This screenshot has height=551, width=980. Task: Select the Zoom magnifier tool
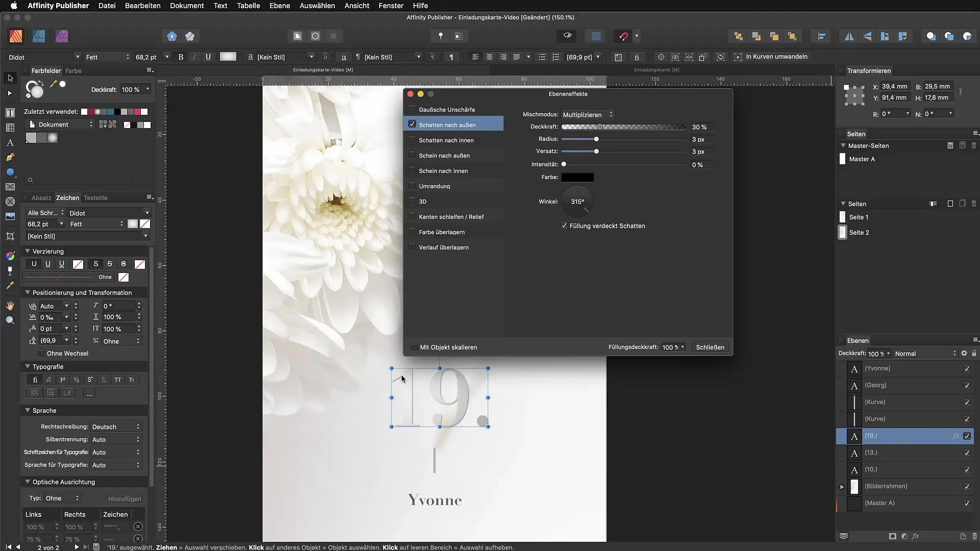pos(10,320)
